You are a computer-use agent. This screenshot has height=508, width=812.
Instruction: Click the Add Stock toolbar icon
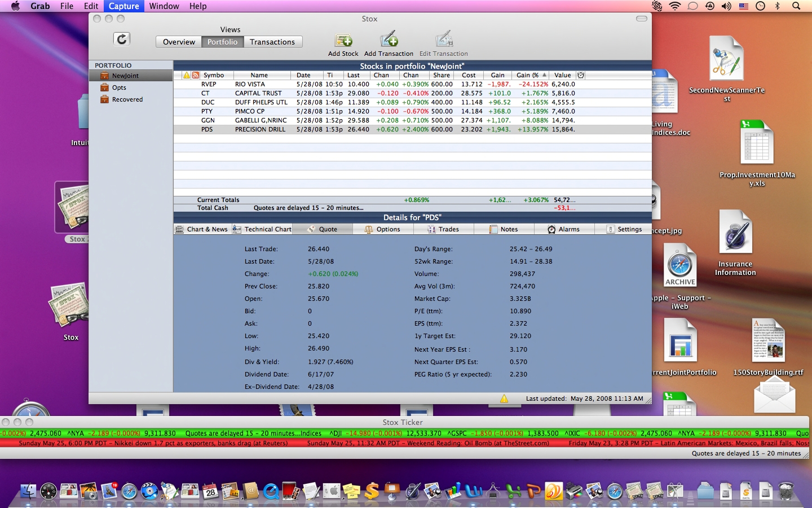pyautogui.click(x=343, y=41)
